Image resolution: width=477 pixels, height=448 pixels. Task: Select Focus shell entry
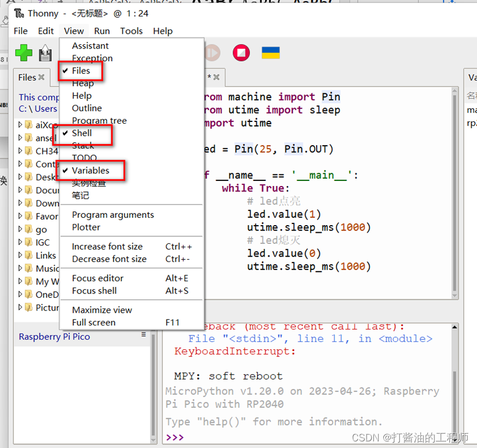click(x=132, y=291)
